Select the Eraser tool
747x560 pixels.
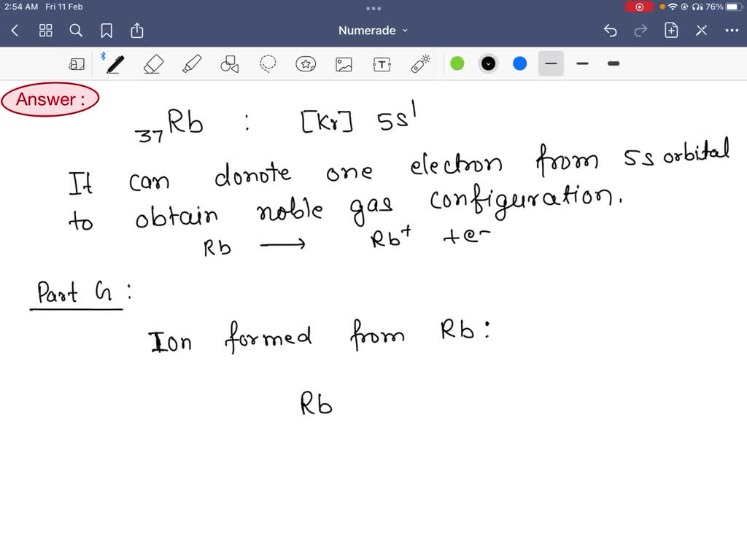click(154, 64)
